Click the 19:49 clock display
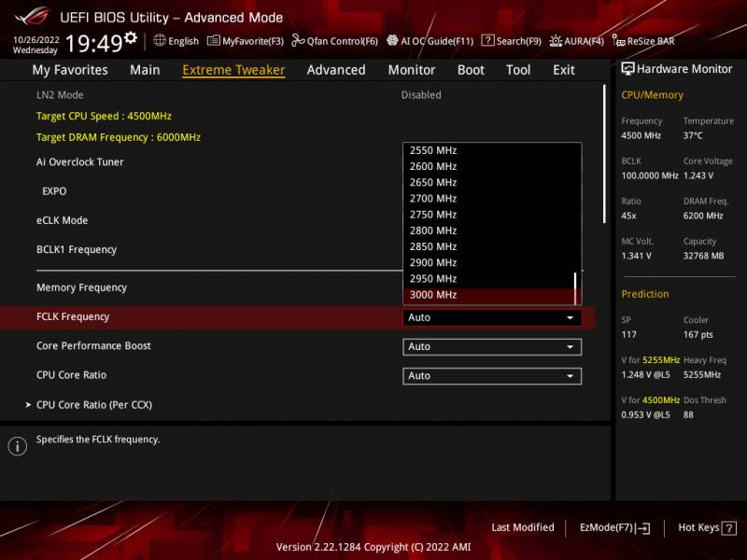The width and height of the screenshot is (747, 560). pyautogui.click(x=94, y=43)
